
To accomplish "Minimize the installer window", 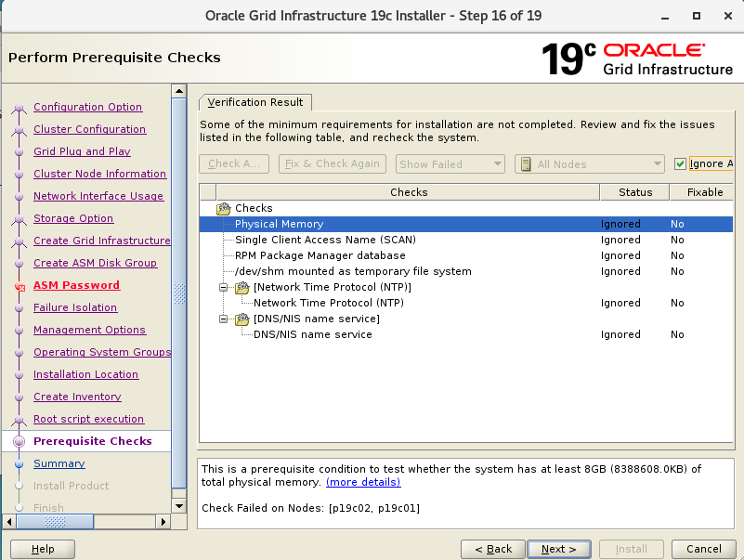I will pyautogui.click(x=665, y=17).
